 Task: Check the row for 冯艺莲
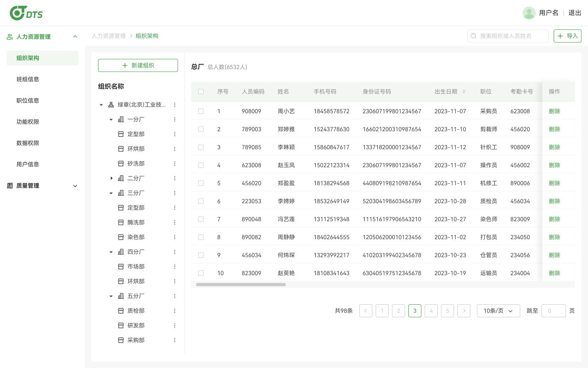(x=201, y=219)
